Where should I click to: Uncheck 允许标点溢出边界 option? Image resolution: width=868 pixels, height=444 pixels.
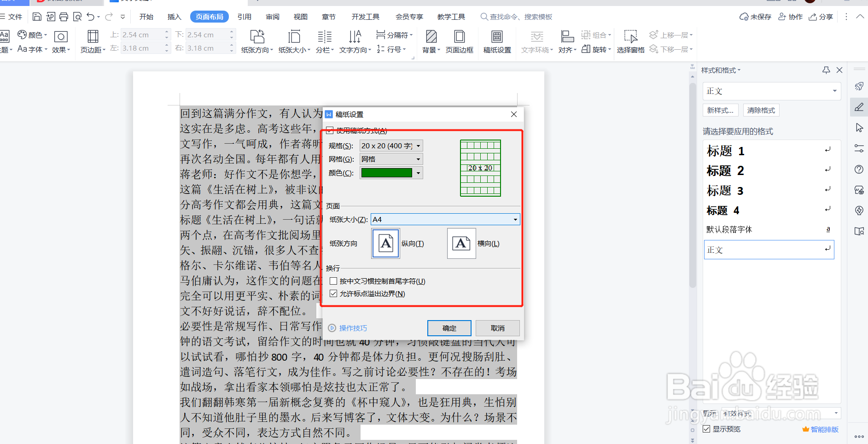(x=333, y=293)
